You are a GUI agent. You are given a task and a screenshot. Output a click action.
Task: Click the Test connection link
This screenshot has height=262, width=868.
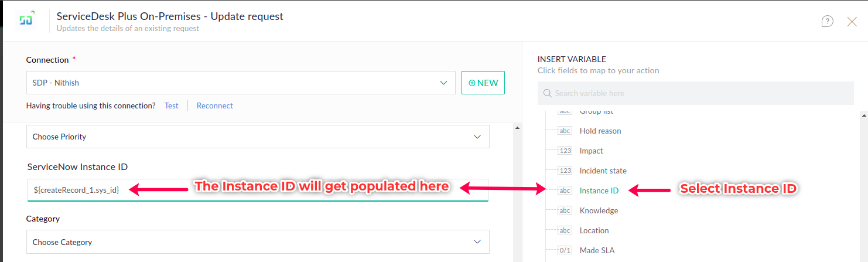[x=171, y=106]
